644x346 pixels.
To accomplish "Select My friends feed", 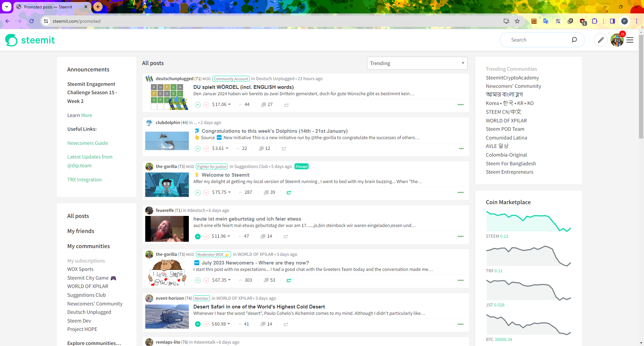I will (81, 231).
